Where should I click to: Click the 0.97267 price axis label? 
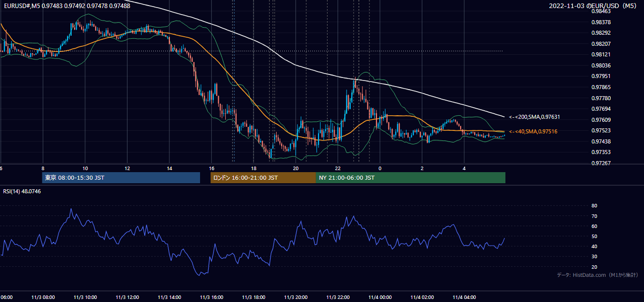coord(601,163)
